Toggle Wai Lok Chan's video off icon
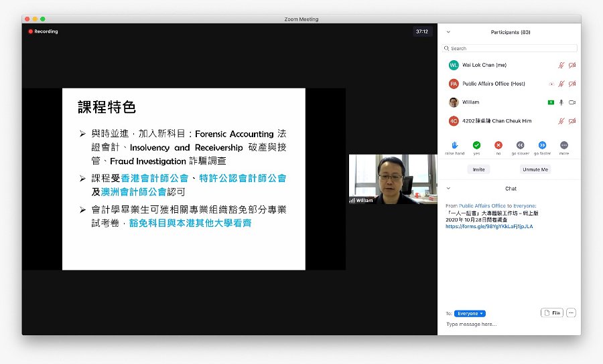Screen dimensions: 603x364 point(572,66)
